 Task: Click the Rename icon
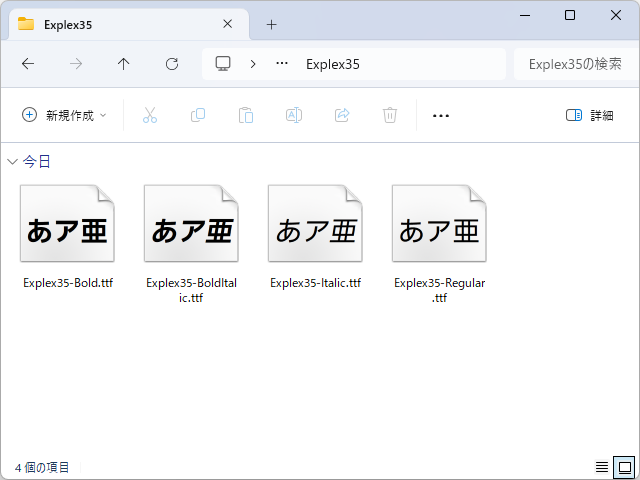coord(294,115)
